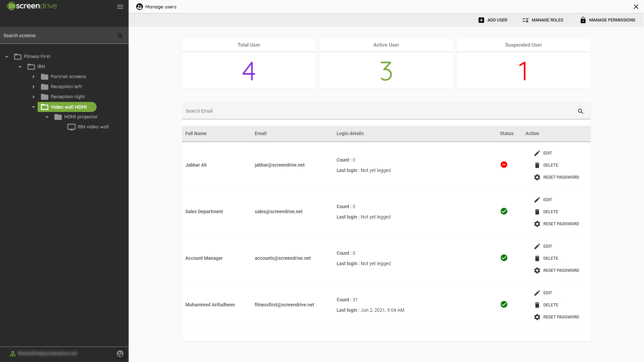Click the Reset Password gear icon for Account Manager

point(537,270)
